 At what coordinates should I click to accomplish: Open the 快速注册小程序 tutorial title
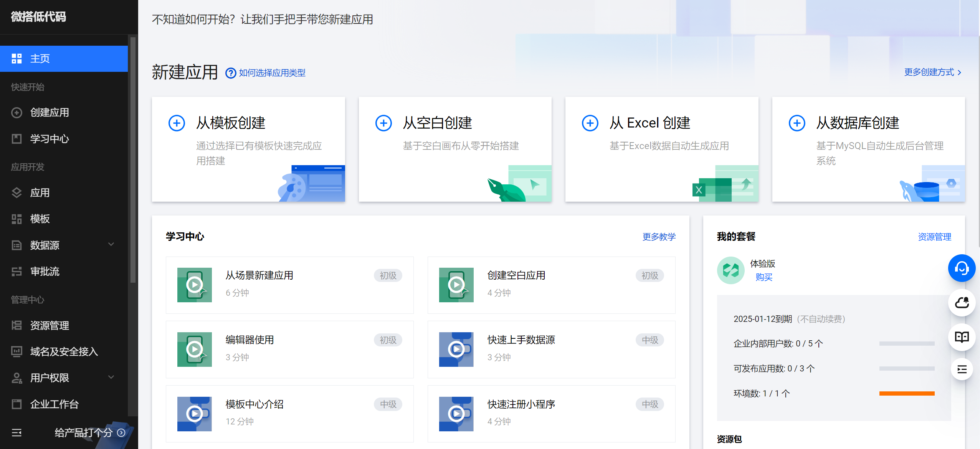click(x=521, y=404)
